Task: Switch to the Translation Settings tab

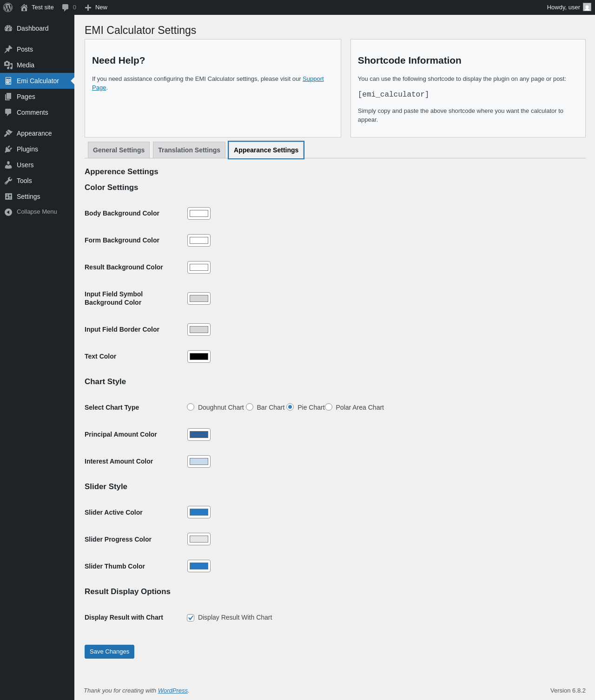Action: (x=189, y=150)
